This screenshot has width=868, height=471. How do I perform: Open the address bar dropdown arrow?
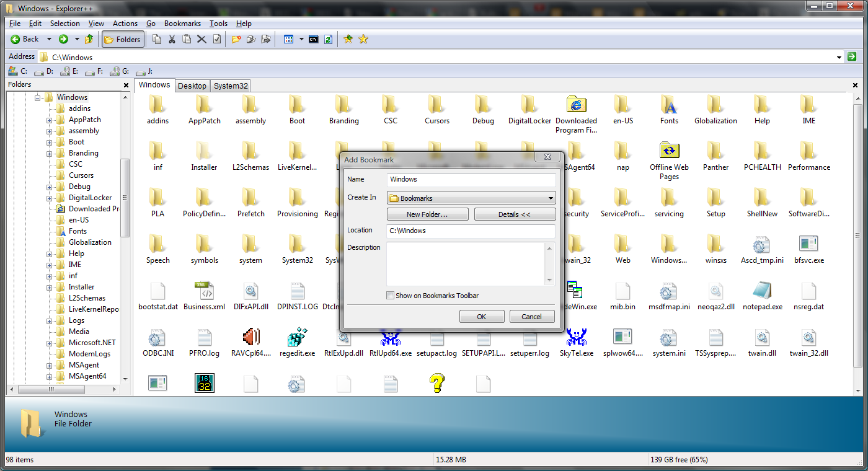(x=839, y=57)
